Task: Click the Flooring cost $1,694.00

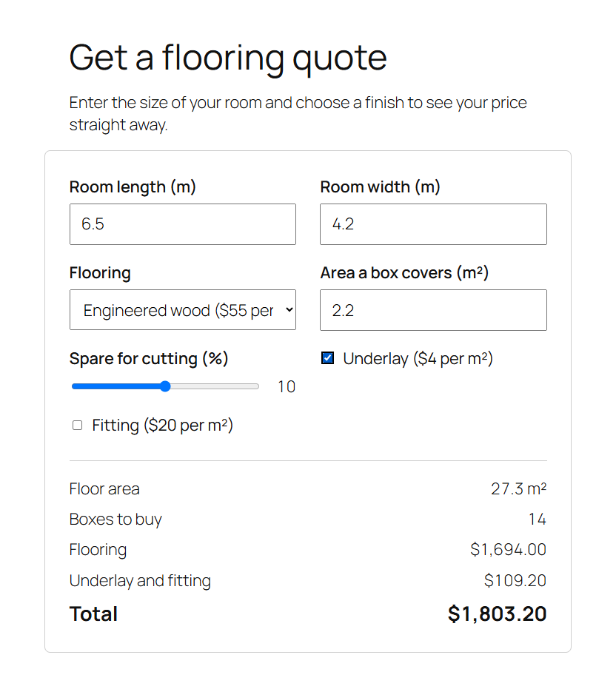Action: point(509,549)
